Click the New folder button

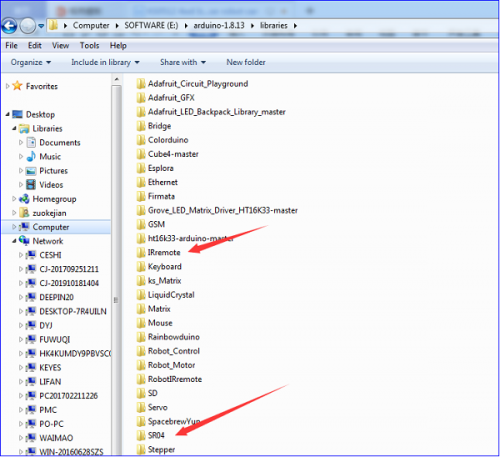click(246, 62)
